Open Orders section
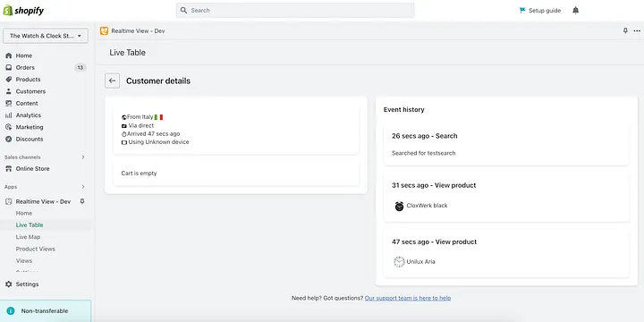The width and height of the screenshot is (644, 322). 25,67
